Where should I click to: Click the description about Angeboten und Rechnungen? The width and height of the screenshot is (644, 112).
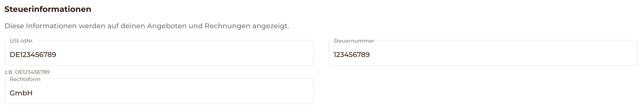point(147,26)
